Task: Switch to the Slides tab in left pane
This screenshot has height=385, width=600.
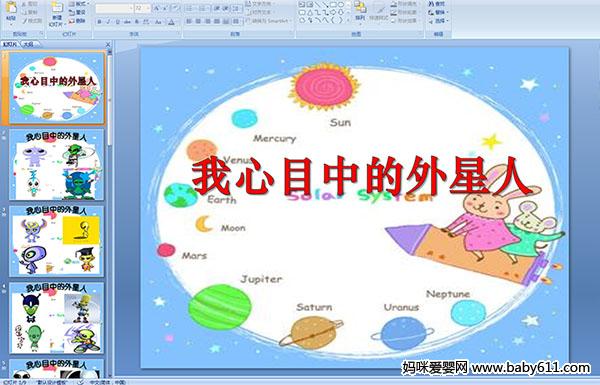Action: coord(10,44)
